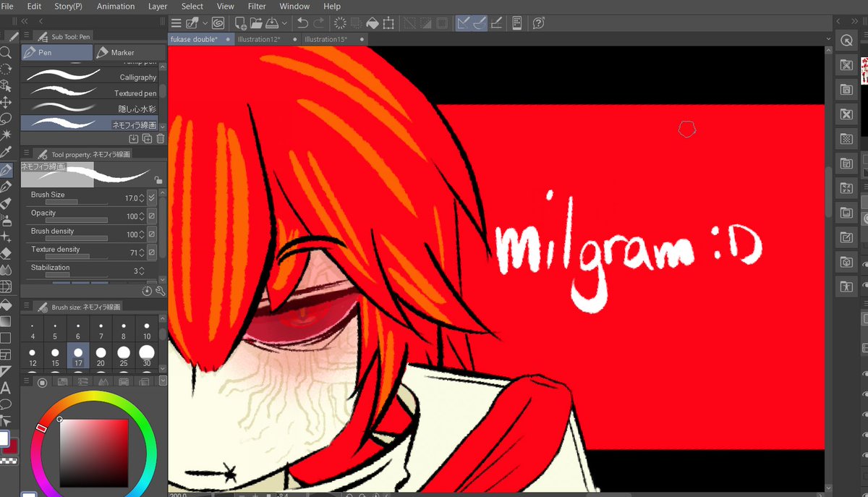Toggle Snap to Special Ruler button
This screenshot has height=497, width=868.
480,23
